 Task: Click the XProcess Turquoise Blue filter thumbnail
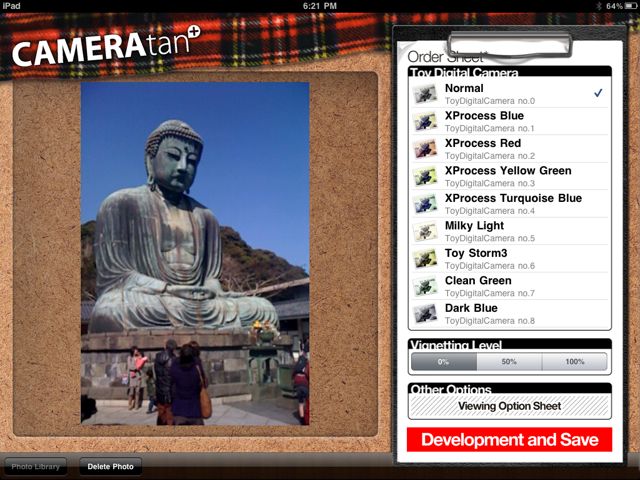point(425,204)
